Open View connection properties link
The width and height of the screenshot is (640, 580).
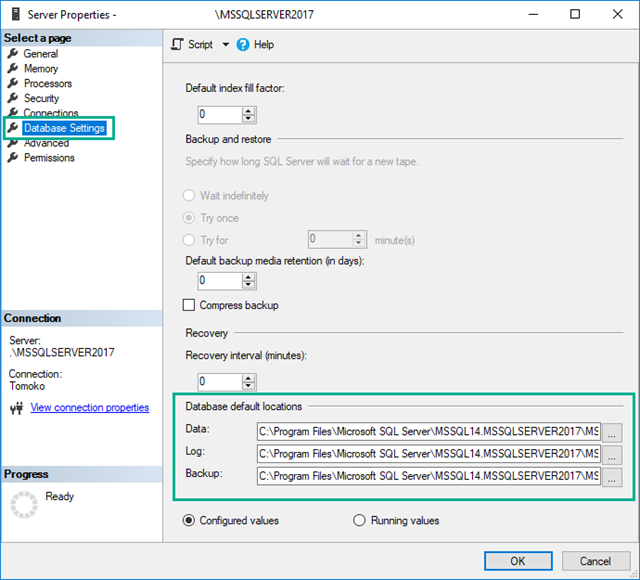click(x=90, y=408)
